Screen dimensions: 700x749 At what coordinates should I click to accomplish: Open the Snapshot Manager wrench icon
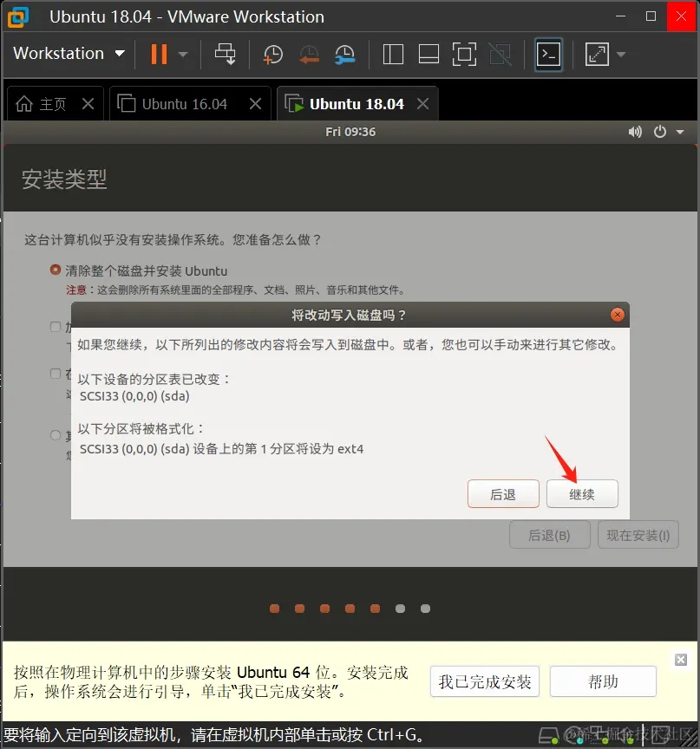(x=345, y=54)
